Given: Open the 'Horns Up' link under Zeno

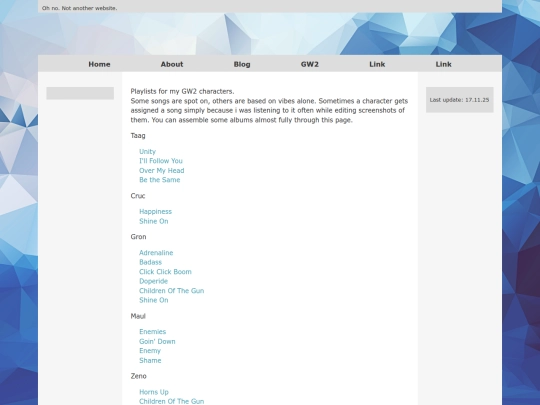Looking at the screenshot, I should coord(154,392).
